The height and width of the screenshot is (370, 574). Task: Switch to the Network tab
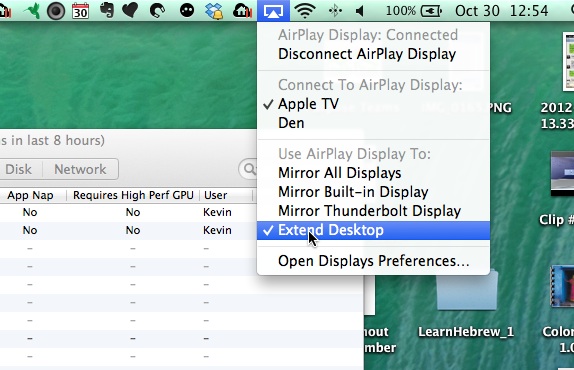[x=81, y=169]
